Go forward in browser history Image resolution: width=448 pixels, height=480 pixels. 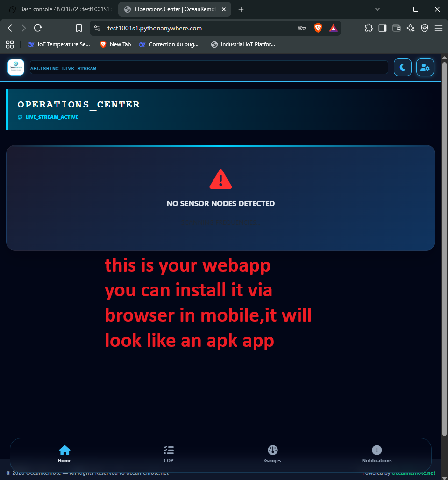(x=23, y=28)
